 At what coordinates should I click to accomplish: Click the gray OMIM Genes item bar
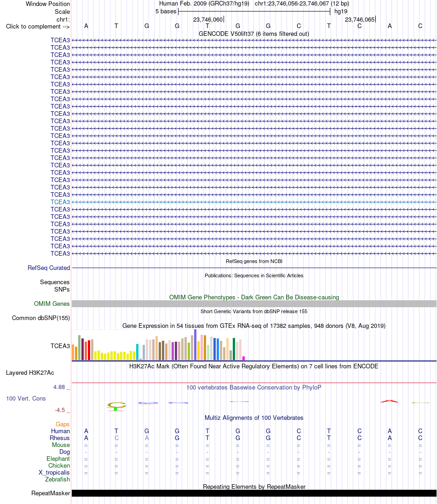tap(254, 304)
